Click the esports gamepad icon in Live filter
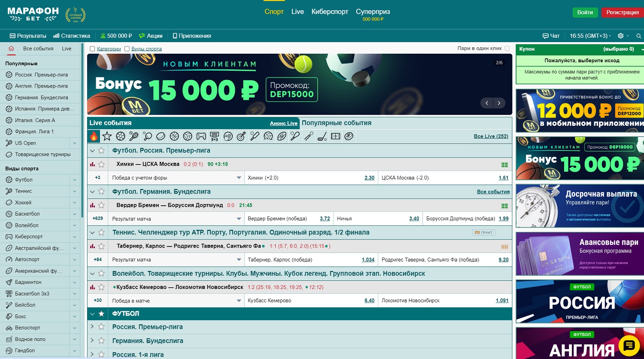Viewport: 644px width, 359px height. [201, 137]
